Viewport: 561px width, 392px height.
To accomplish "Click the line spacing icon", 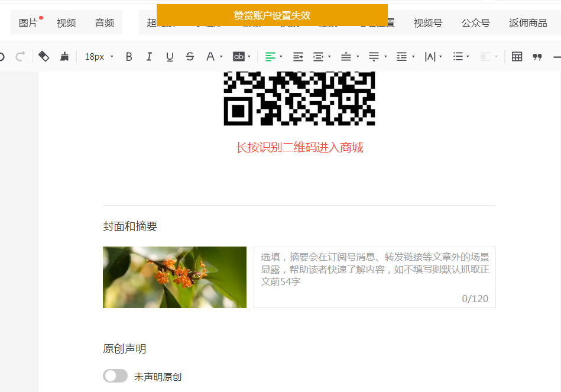I will tap(402, 57).
